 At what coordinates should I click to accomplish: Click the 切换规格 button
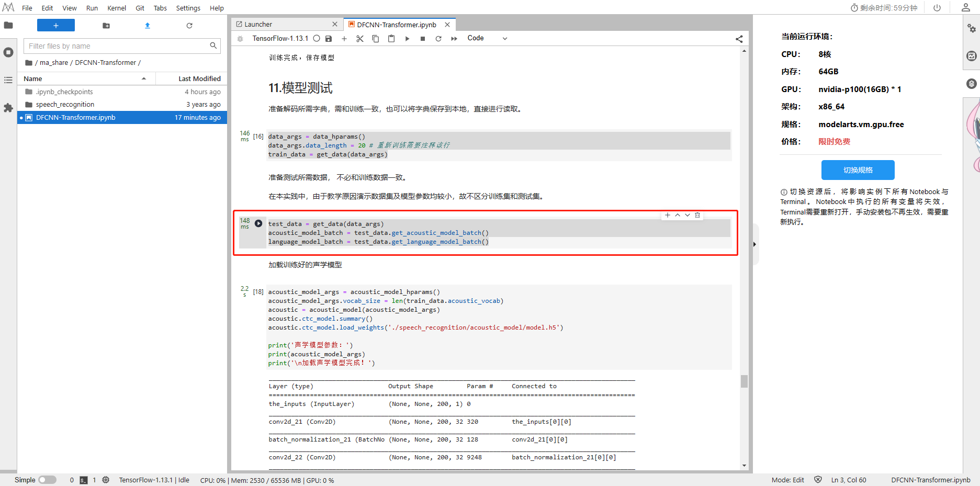pos(858,170)
